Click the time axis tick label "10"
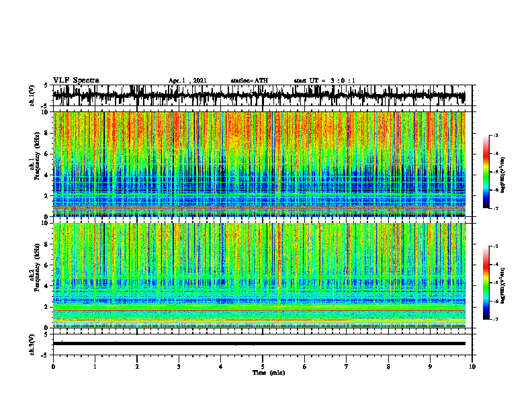This screenshot has width=532, height=411. (x=472, y=367)
